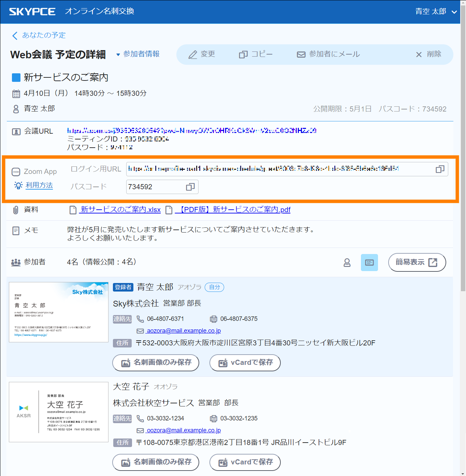Save 青空 太郎's card as vCard
Viewport: 466px width, 476px height.
pos(245,362)
